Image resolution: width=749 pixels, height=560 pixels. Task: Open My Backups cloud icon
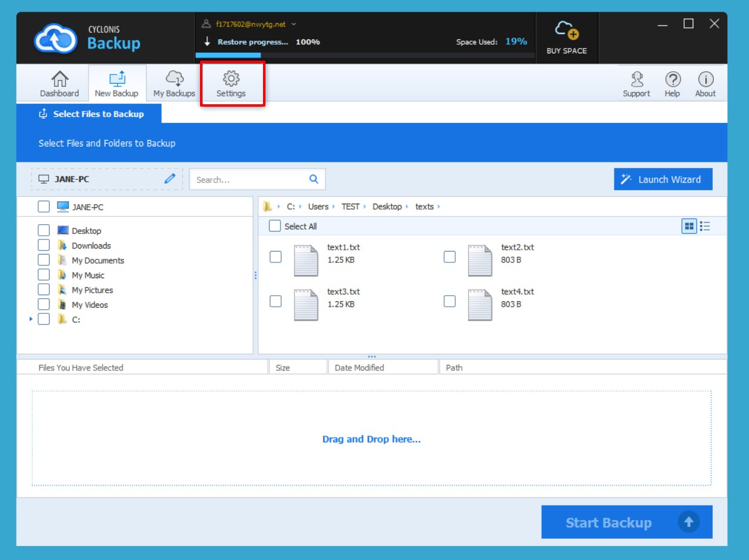point(174,79)
